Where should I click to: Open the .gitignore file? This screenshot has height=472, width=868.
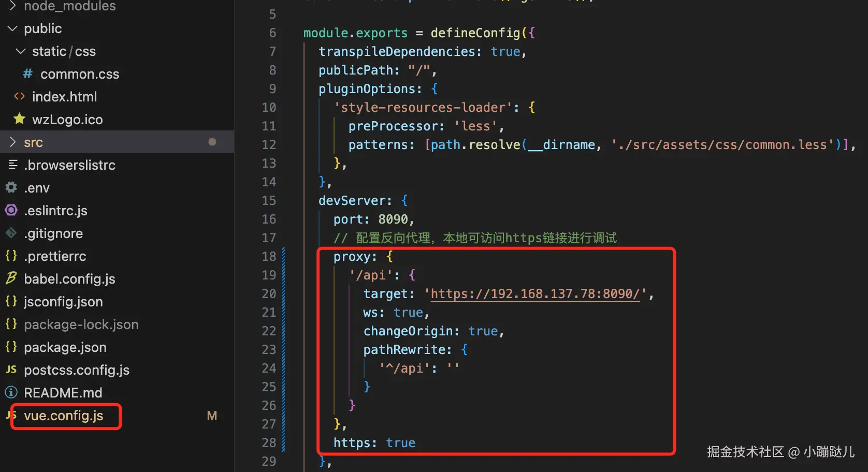click(x=53, y=233)
